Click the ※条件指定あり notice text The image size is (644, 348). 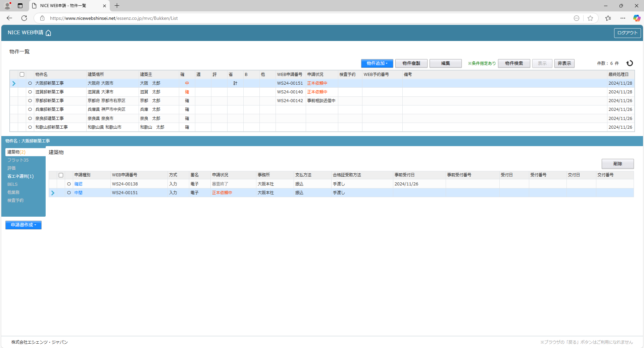click(x=482, y=63)
